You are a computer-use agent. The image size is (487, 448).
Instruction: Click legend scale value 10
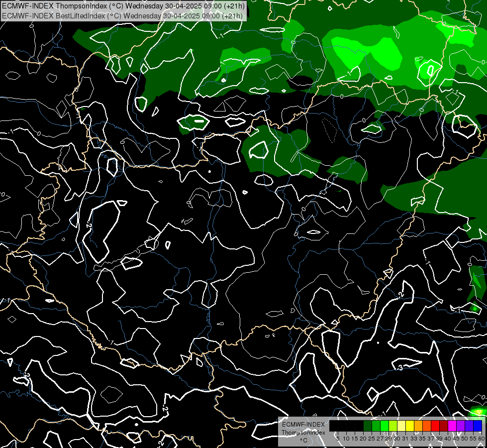tap(346, 439)
